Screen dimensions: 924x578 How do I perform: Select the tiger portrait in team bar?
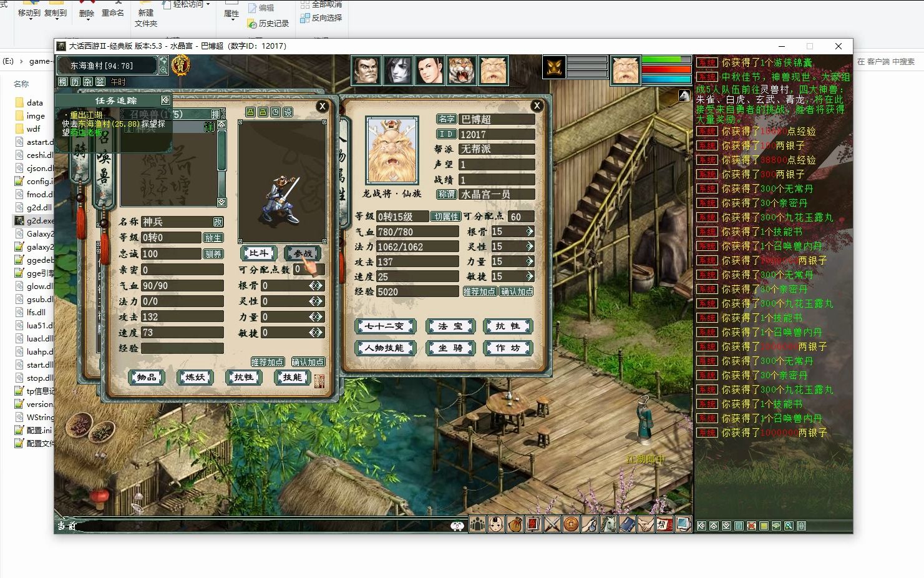tap(462, 70)
